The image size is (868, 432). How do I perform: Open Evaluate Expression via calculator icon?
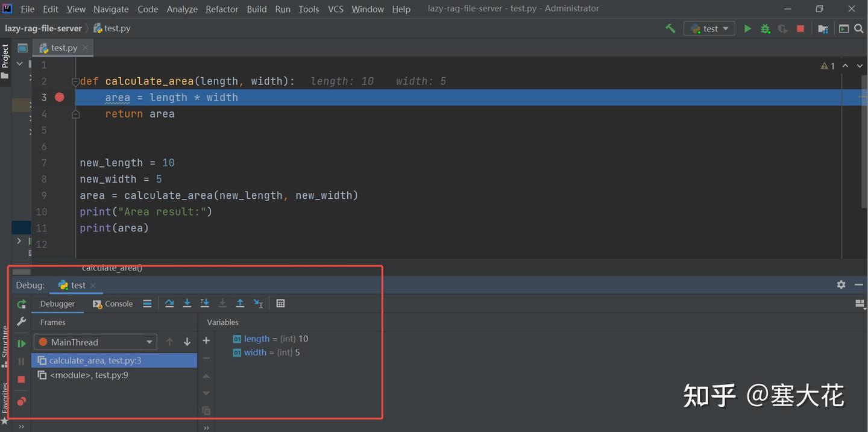pyautogui.click(x=280, y=303)
